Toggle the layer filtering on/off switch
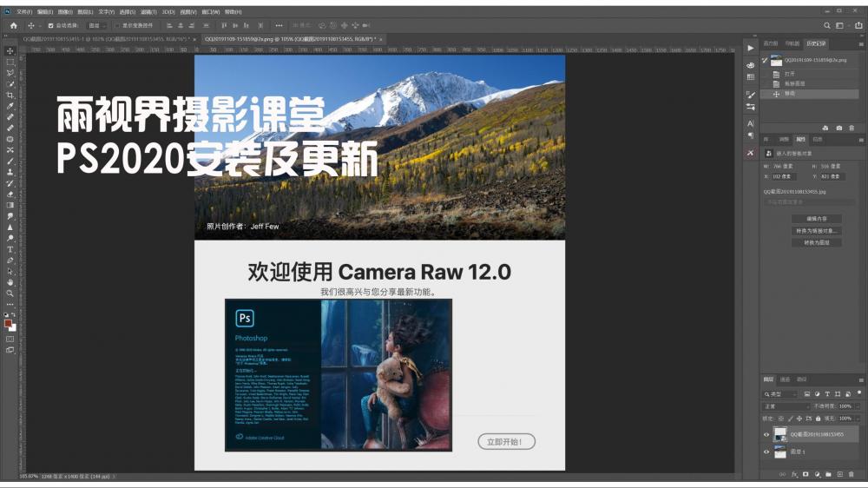This screenshot has width=868, height=488. tap(859, 392)
